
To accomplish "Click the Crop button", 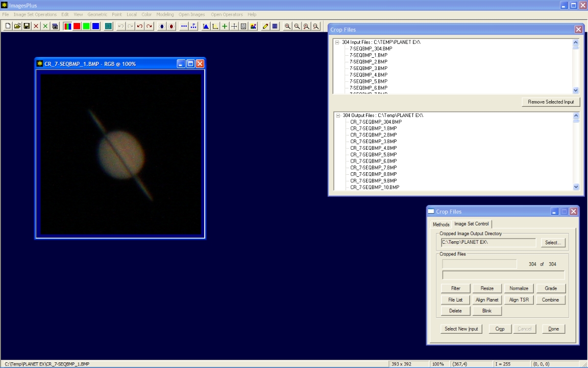I will coord(500,329).
